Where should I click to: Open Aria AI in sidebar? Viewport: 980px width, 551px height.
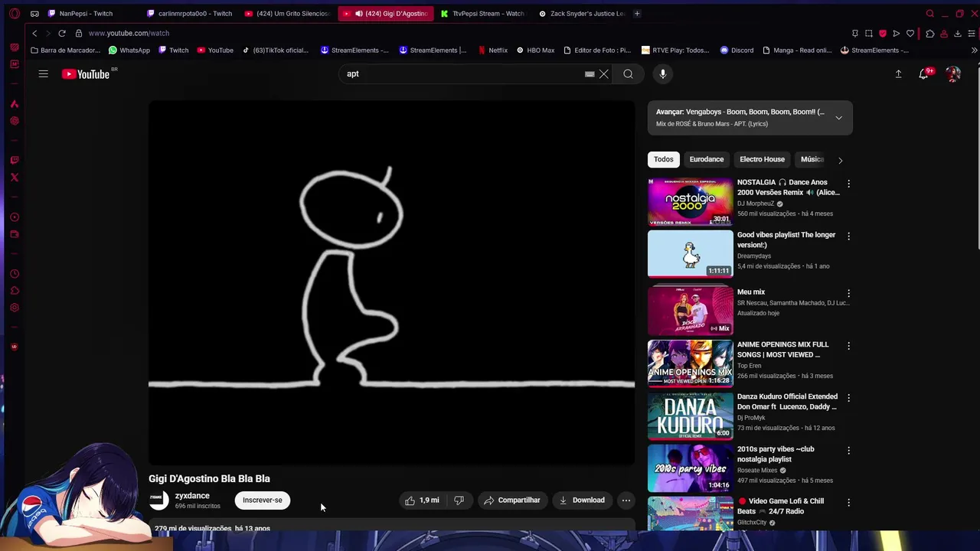coord(15,104)
